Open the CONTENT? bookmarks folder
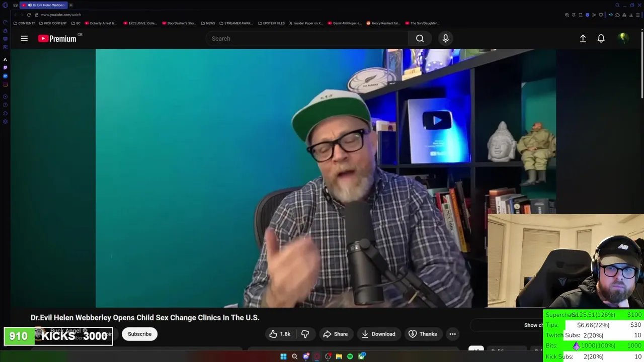 24,23
